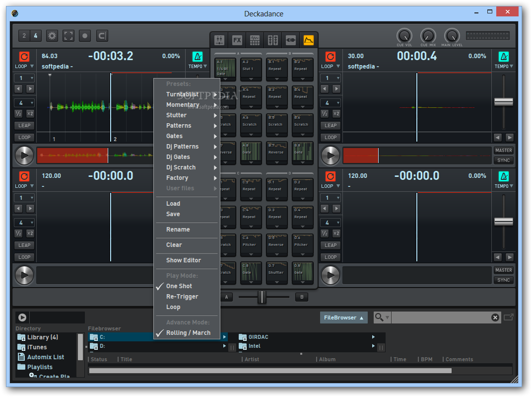The height and width of the screenshot is (397, 532).
Task: Expand the Stutter presets submenu
Action: (187, 115)
